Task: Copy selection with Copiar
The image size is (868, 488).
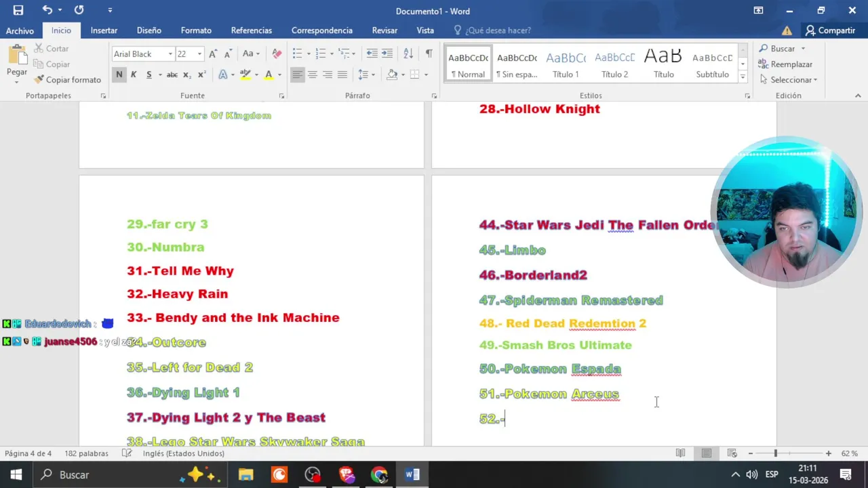Action: coord(52,64)
